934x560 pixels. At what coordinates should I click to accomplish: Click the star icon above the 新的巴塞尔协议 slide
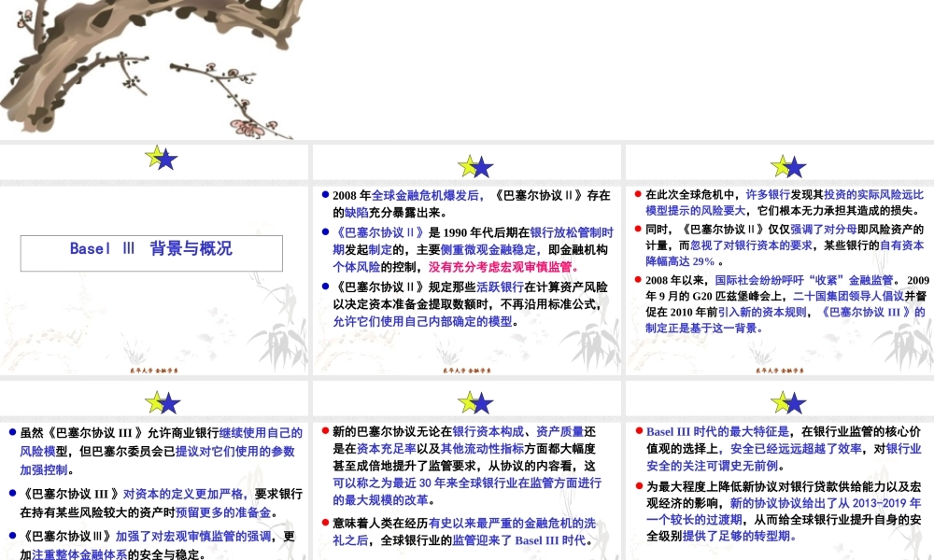pyautogui.click(x=475, y=401)
